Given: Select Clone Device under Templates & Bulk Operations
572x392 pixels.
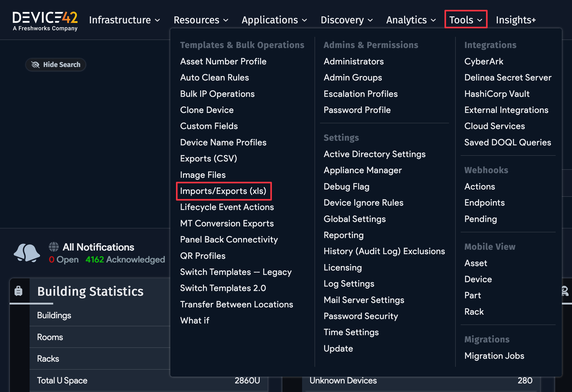Looking at the screenshot, I should 207,110.
